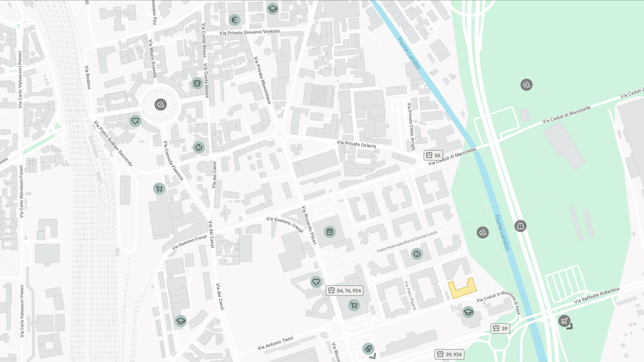Open the heart health marker above bus stop 54, 74, 924
Image resolution: width=644 pixels, height=362 pixels.
(316, 282)
